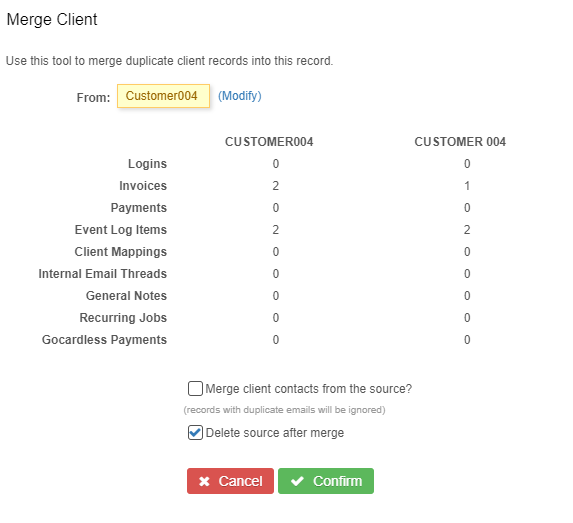Image resolution: width=573 pixels, height=523 pixels.
Task: Click the CUSTOMER004 column header
Action: 269,142
